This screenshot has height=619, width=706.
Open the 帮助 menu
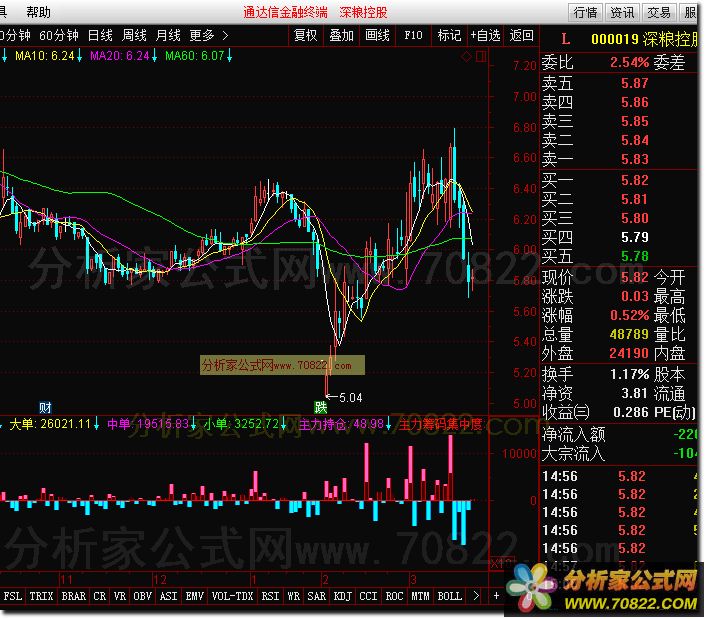[39, 12]
